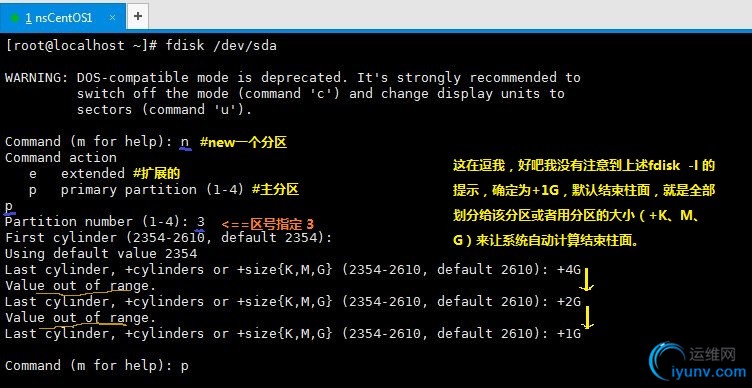Click the WARNING DOS-compatible mode line
752x388 pixels.
293,78
